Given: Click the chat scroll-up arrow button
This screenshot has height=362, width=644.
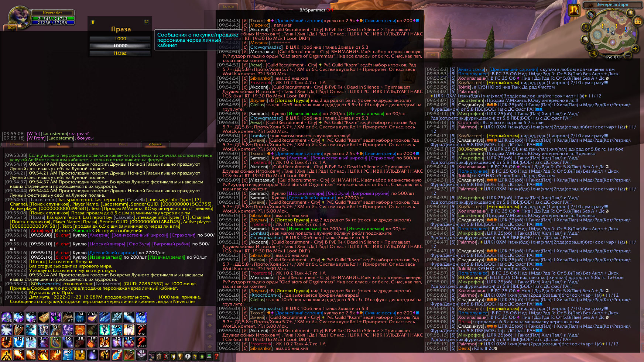Looking at the screenshot, I should 210,325.
